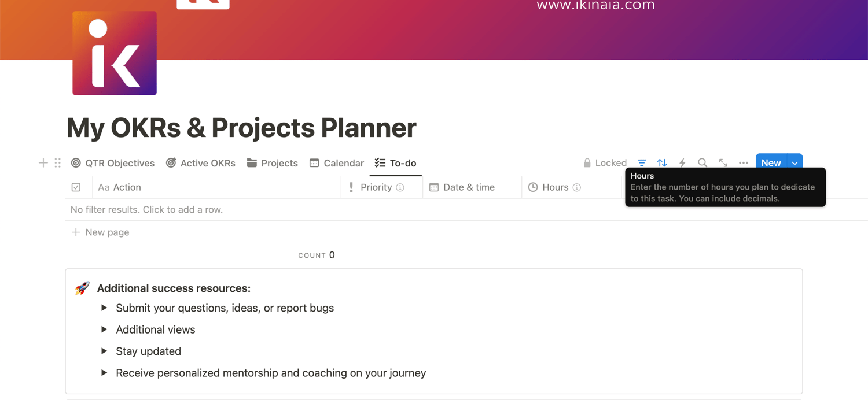Open the filter icon in database toolbar
The image size is (868, 400).
pyautogui.click(x=642, y=163)
